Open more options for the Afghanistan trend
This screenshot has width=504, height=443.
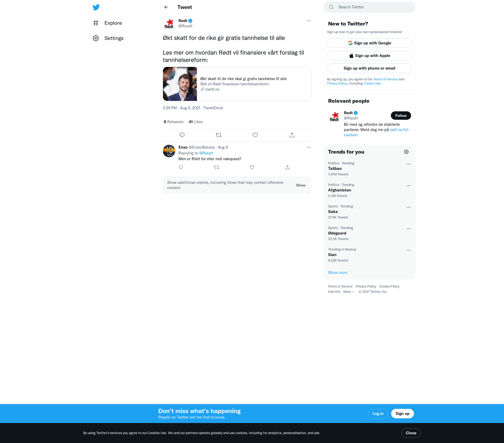point(408,186)
